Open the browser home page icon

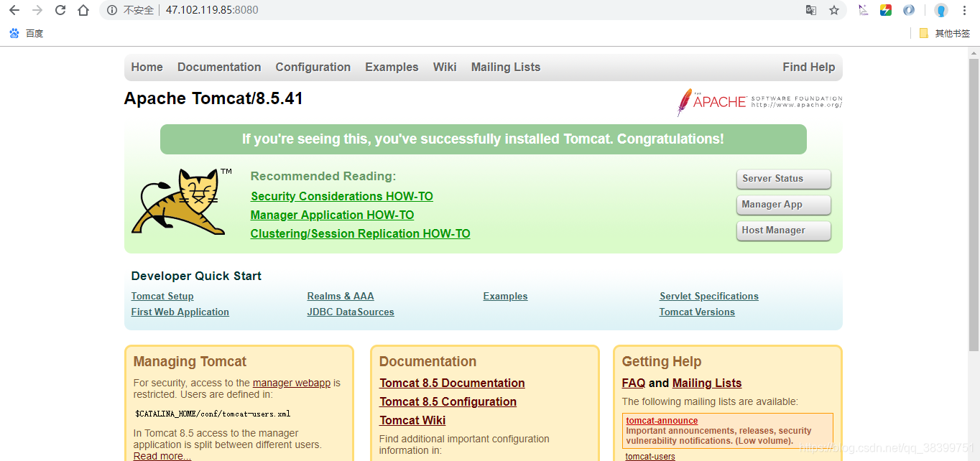83,10
